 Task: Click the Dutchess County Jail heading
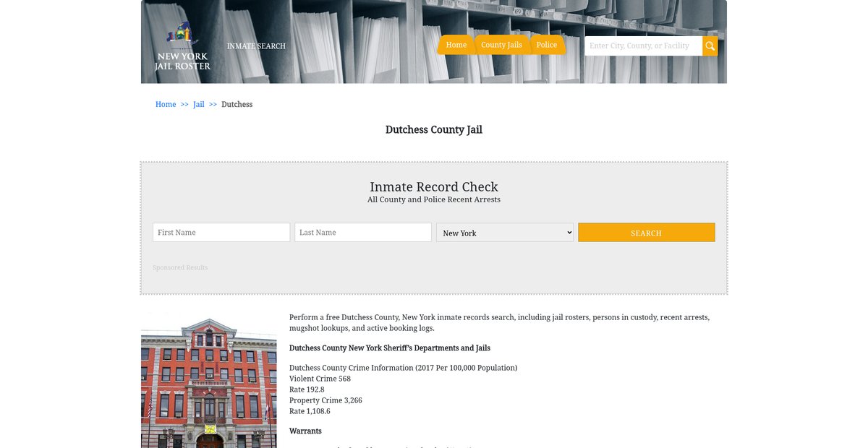(434, 130)
